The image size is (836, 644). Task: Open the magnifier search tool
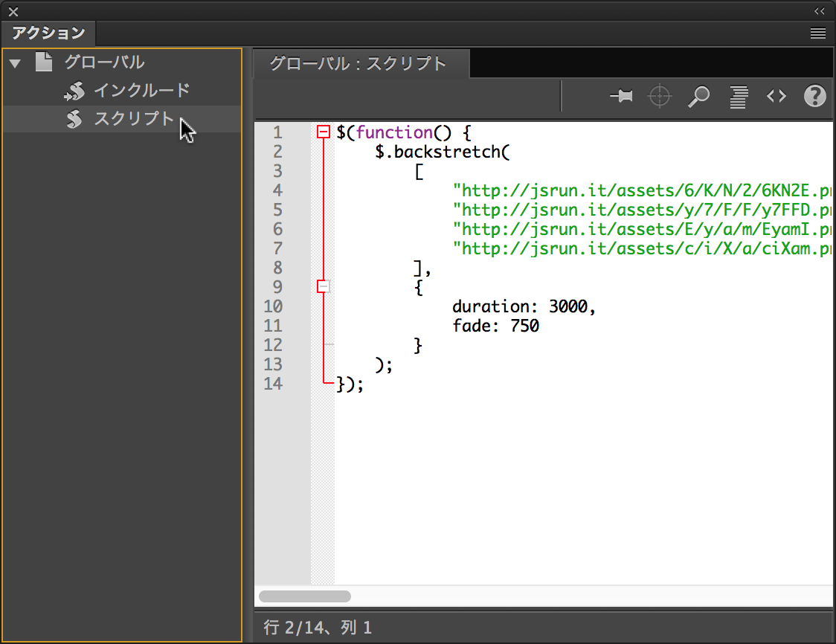coord(698,97)
